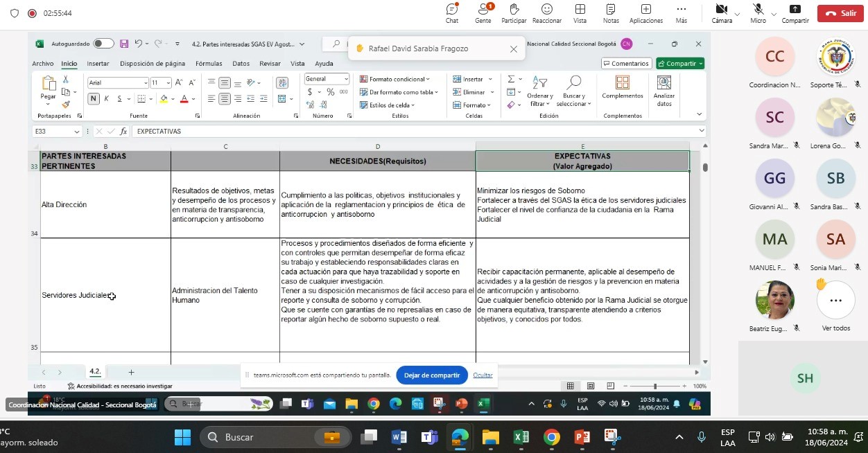Image resolution: width=868 pixels, height=453 pixels.
Task: Turn on the Cámara
Action: pos(722,13)
